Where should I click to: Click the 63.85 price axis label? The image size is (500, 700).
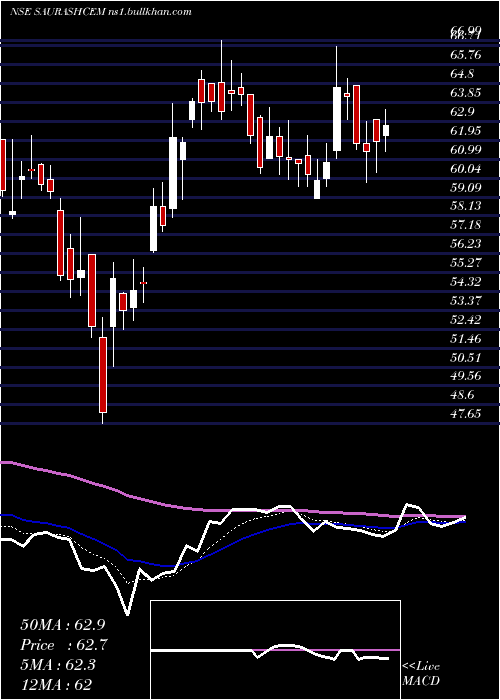pos(466,93)
